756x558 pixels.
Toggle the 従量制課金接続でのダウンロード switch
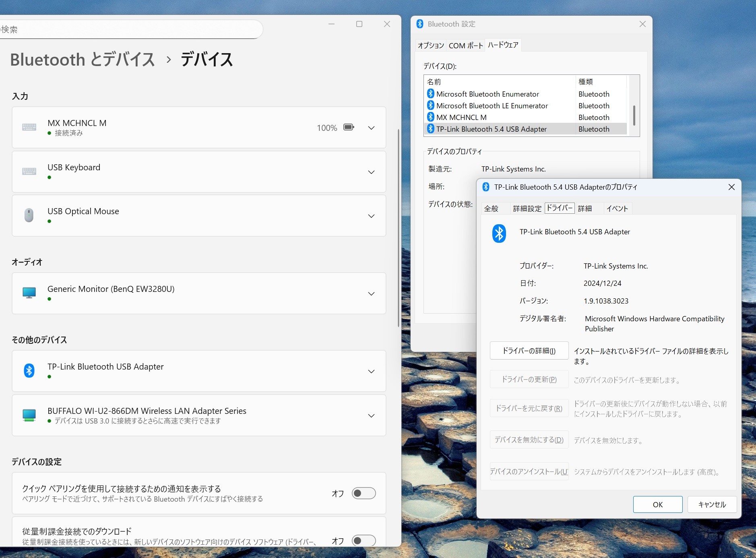[364, 541]
